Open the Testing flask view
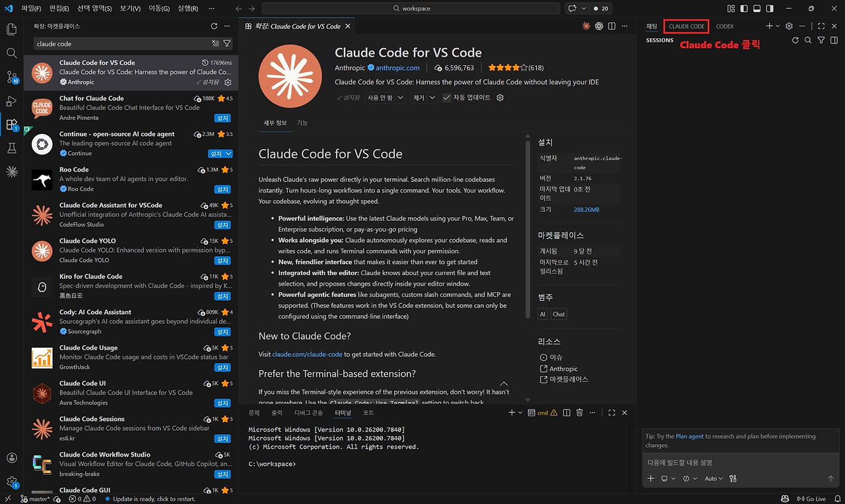845x504 pixels. (11, 148)
